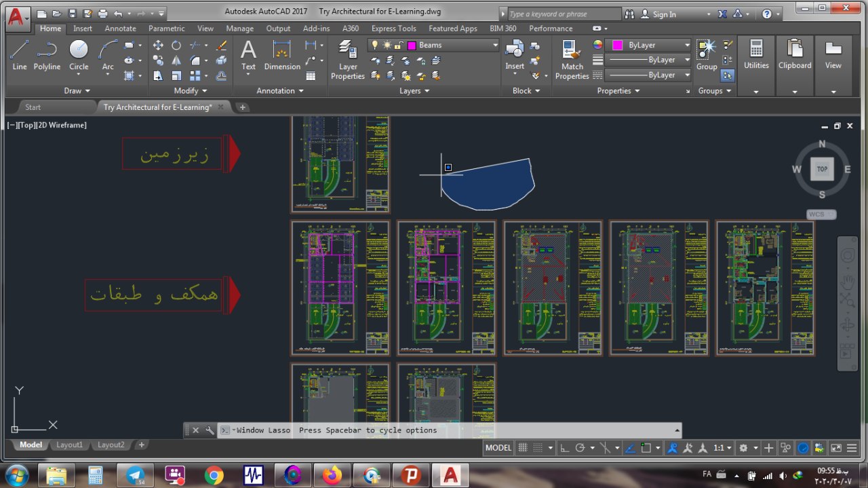Toggle annotation visibility in status bar
Viewport: 868px width, 488px height.
[x=672, y=448]
